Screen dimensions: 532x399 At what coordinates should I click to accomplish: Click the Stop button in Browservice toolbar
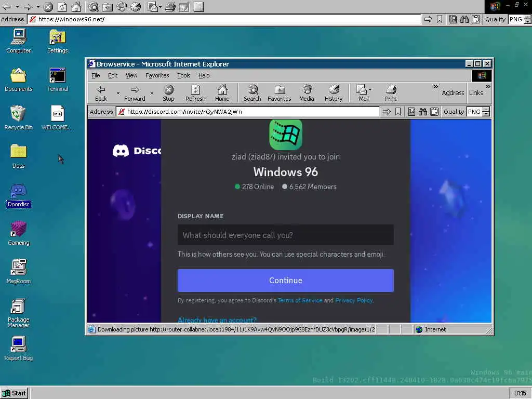pos(168,93)
